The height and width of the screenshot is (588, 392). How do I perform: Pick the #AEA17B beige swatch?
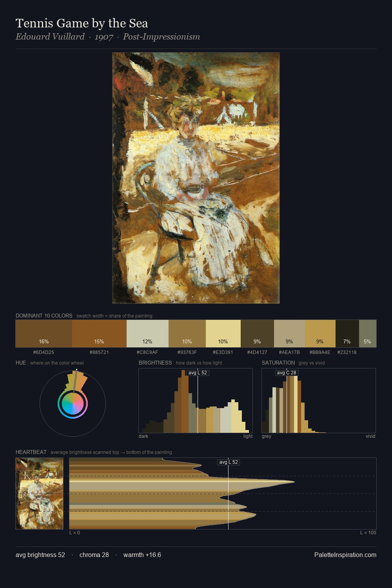[289, 334]
